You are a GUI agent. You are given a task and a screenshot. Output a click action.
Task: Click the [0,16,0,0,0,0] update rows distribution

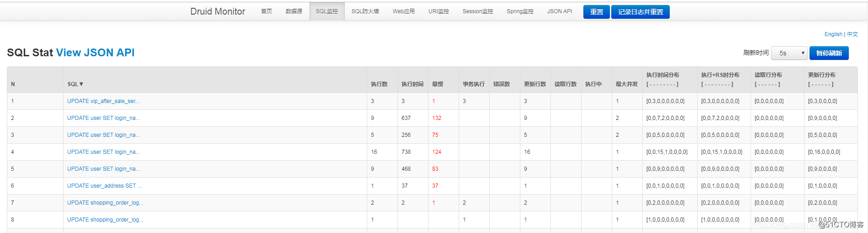824,152
